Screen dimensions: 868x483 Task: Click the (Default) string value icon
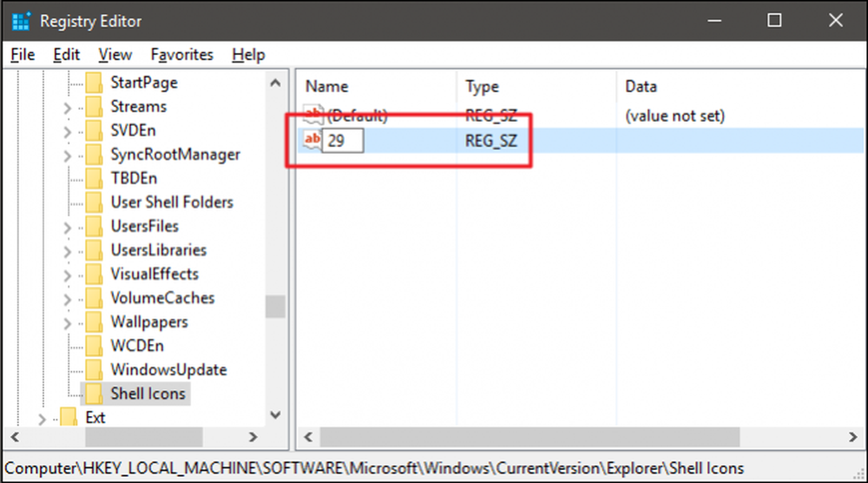click(312, 115)
